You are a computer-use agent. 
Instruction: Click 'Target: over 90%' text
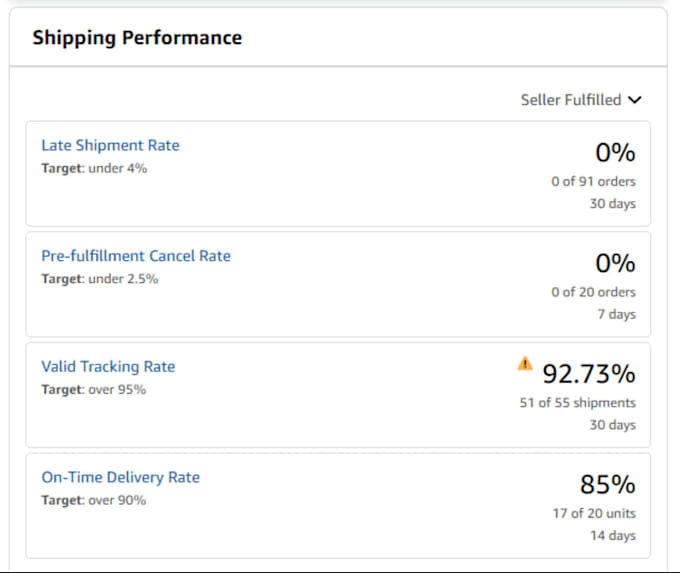point(94,500)
